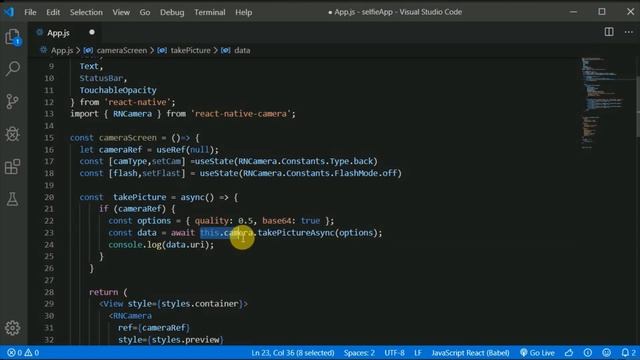Click Spaces: 2 indentation setting
640x360 pixels.
(359, 353)
